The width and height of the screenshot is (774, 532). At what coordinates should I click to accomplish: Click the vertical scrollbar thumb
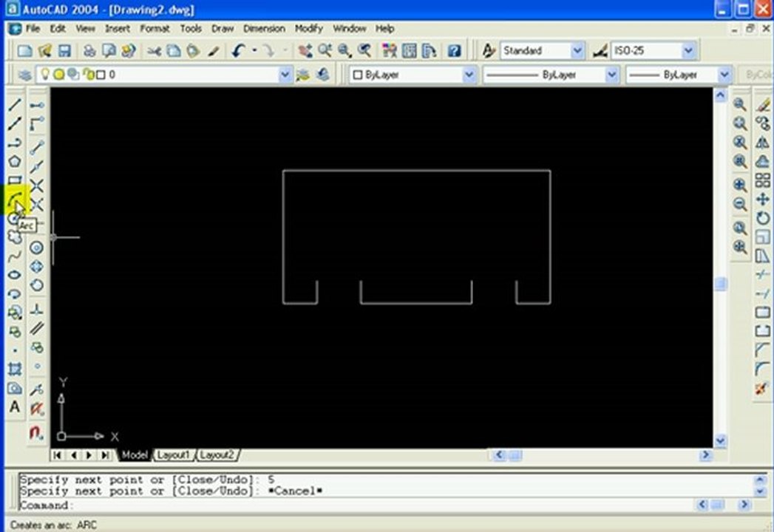point(720,283)
